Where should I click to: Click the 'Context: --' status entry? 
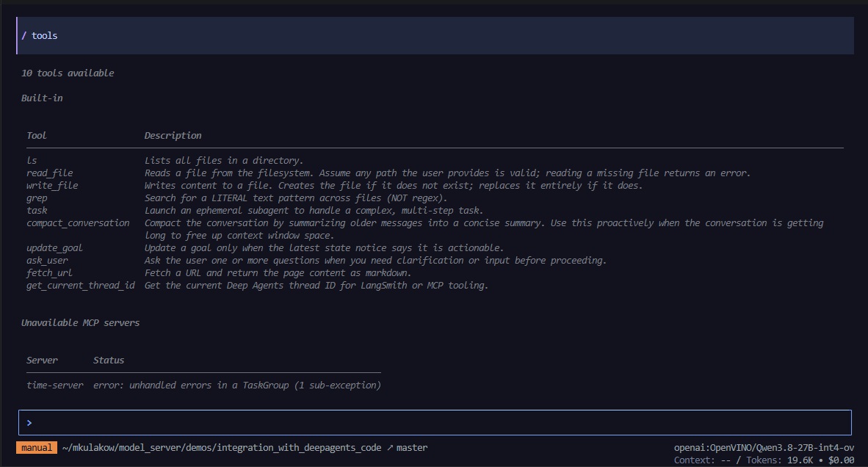[703, 460]
